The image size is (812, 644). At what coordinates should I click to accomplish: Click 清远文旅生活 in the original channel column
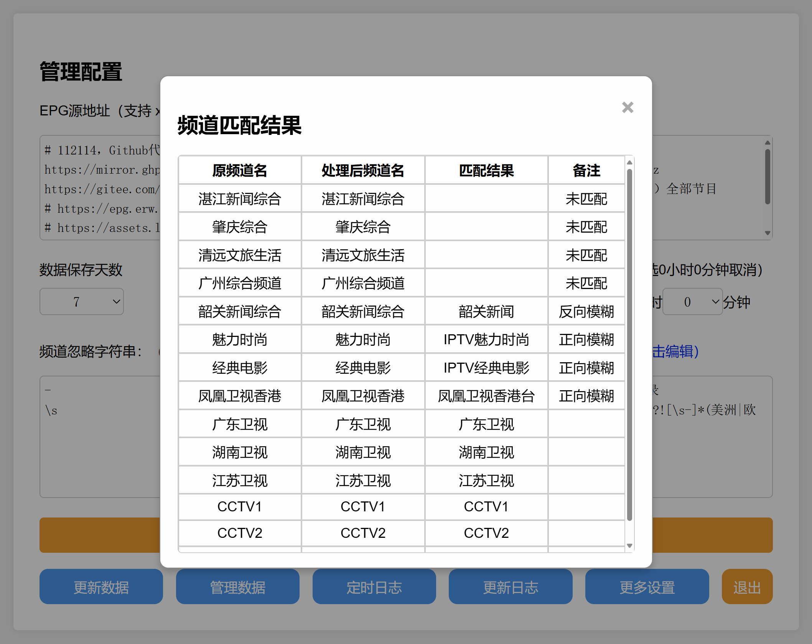pyautogui.click(x=240, y=255)
